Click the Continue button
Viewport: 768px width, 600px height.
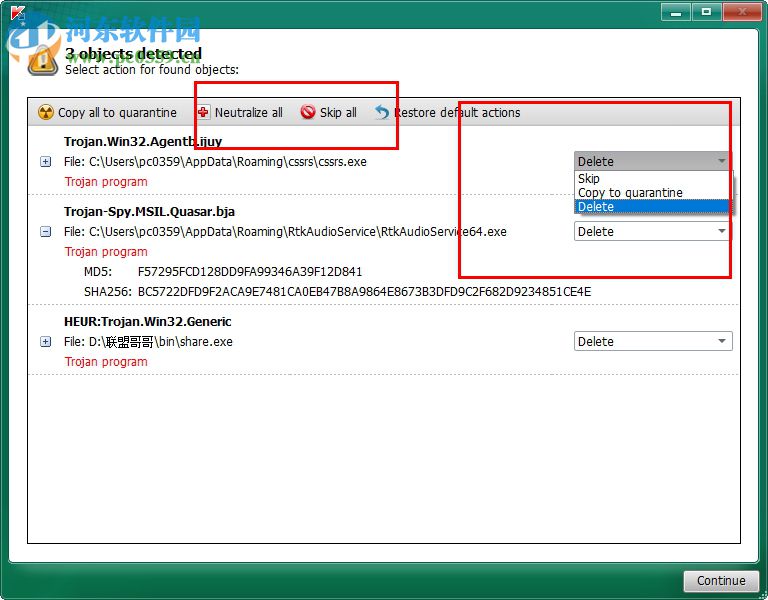[x=721, y=581]
